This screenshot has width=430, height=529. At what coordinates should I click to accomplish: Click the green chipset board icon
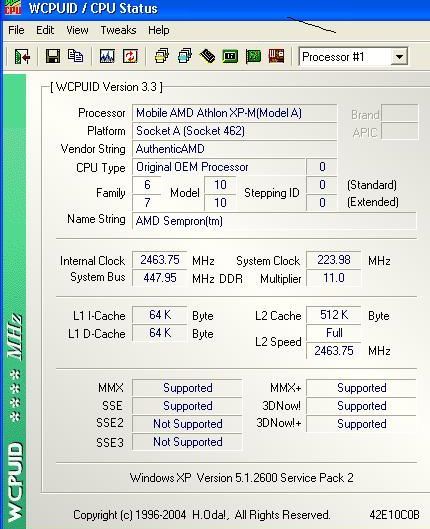click(230, 56)
